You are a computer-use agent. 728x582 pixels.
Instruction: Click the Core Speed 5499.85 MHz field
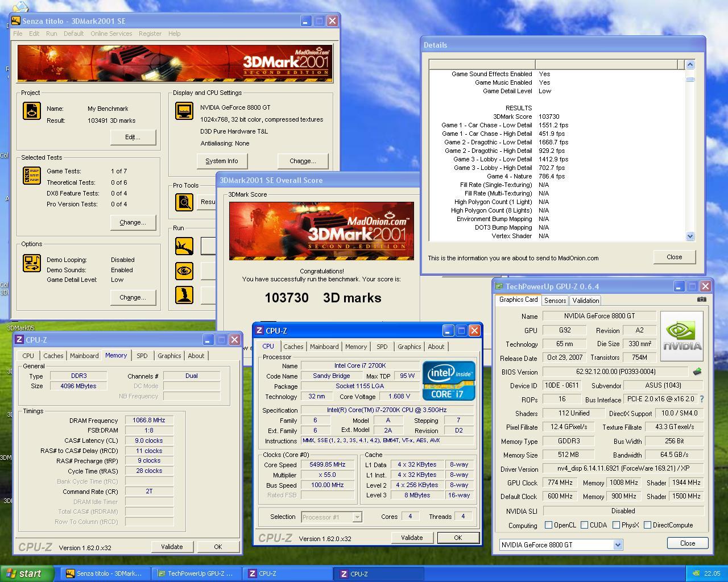click(x=328, y=465)
